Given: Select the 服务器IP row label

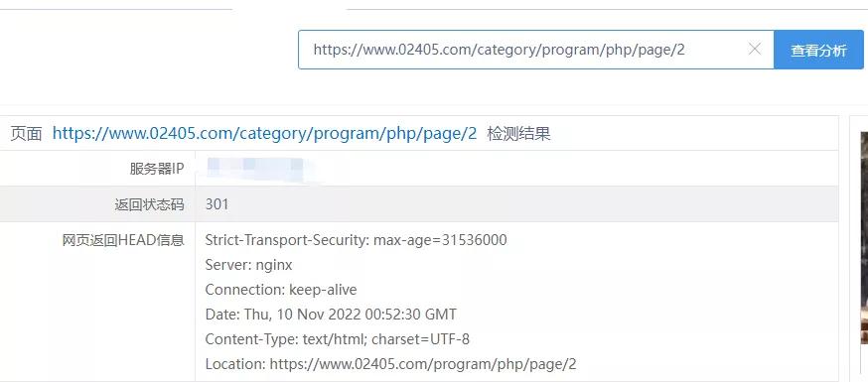Looking at the screenshot, I should coord(157,169).
